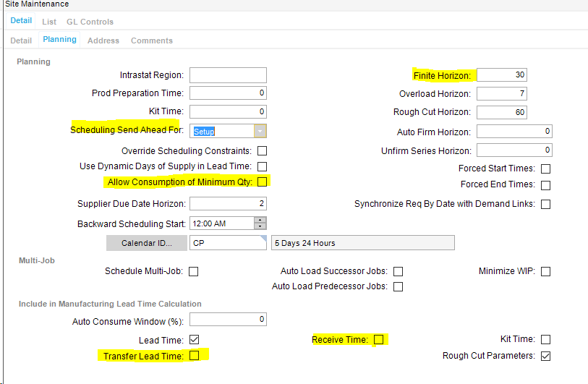The width and height of the screenshot is (588, 384).
Task: Click the Supplier Due Date Horizon field
Action: click(228, 204)
